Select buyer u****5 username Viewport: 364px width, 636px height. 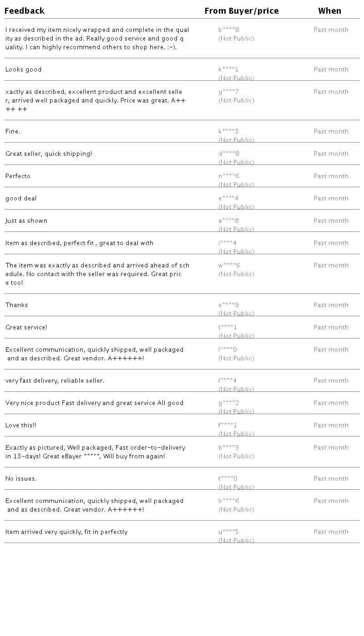coord(229,532)
